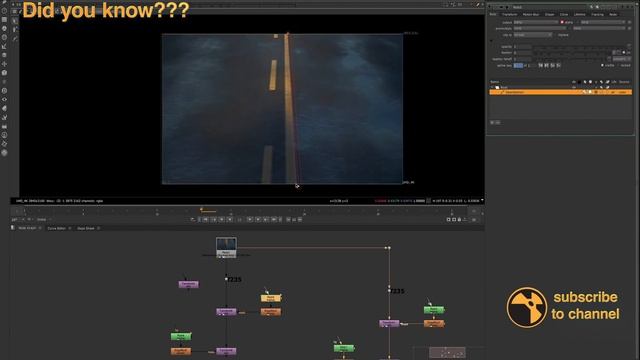Click the first square icon right of the timeline
This screenshot has width=640, height=360.
point(448,220)
